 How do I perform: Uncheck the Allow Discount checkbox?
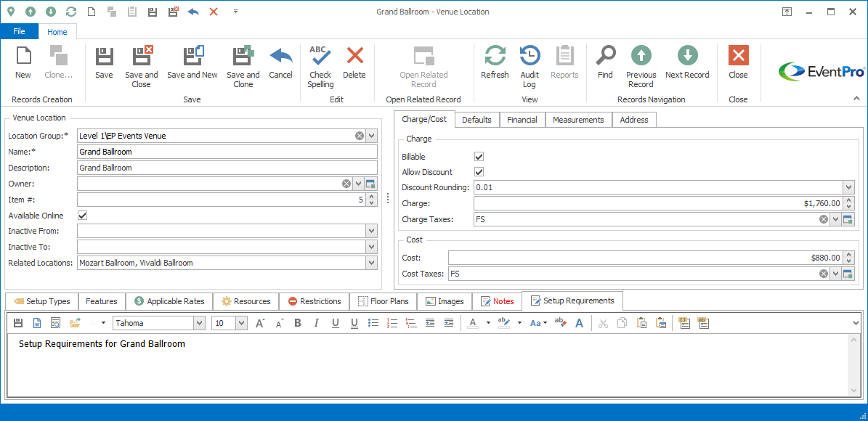[x=479, y=172]
